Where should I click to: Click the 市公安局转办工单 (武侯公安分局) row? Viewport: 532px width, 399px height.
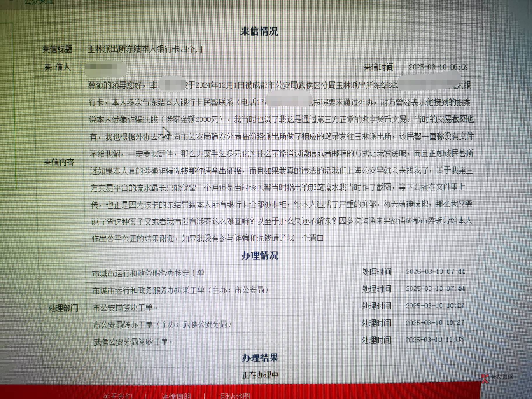point(162,324)
